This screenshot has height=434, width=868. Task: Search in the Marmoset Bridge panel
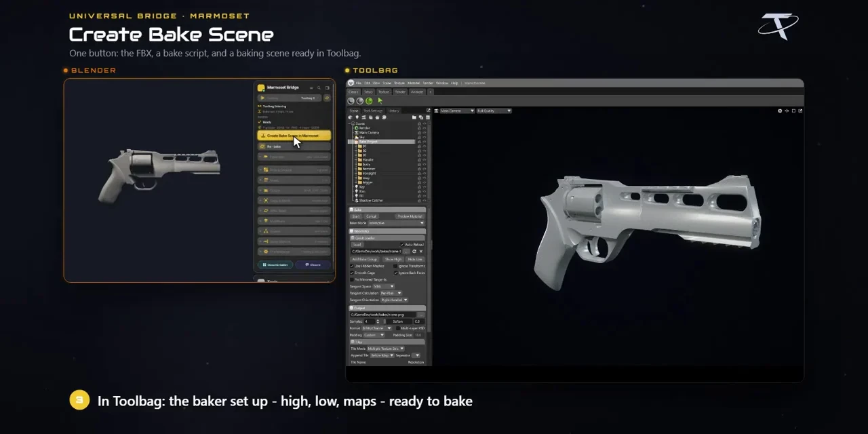[319, 87]
